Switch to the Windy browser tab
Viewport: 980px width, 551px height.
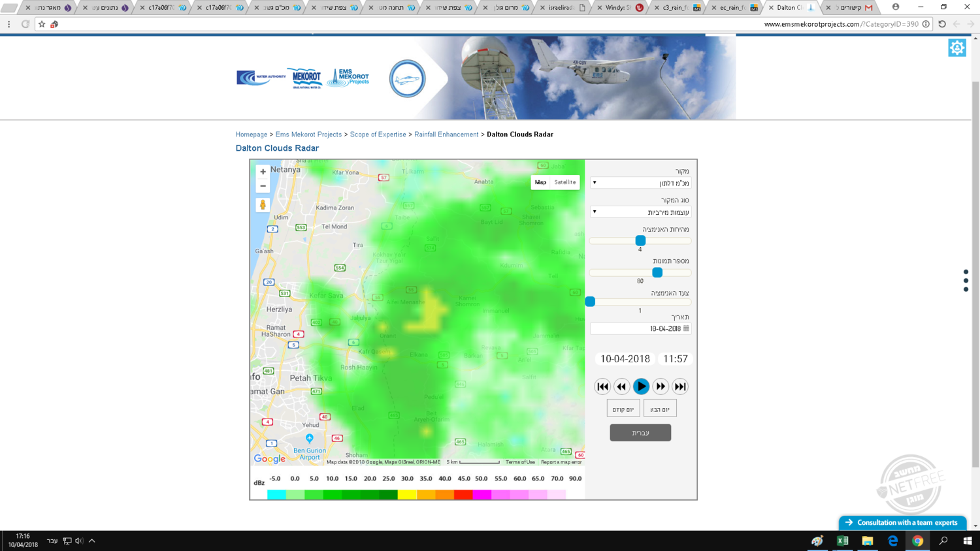617,8
